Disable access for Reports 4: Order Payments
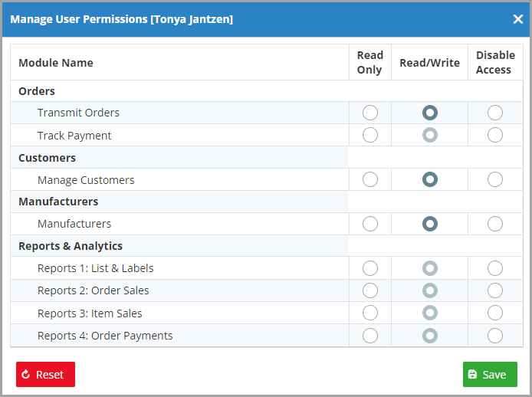Viewport: 532px width, 397px height. tap(495, 336)
